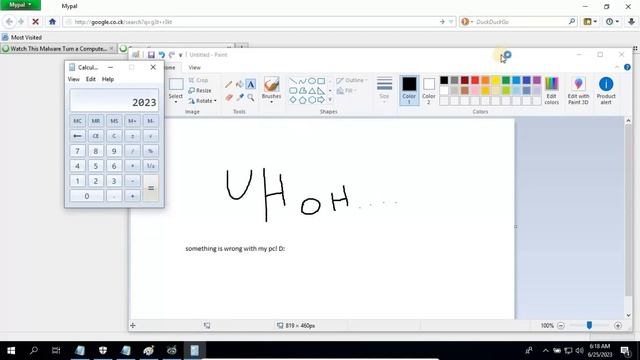Choose the Pentagon shape
This screenshot has height=360, width=640.
[302, 100]
